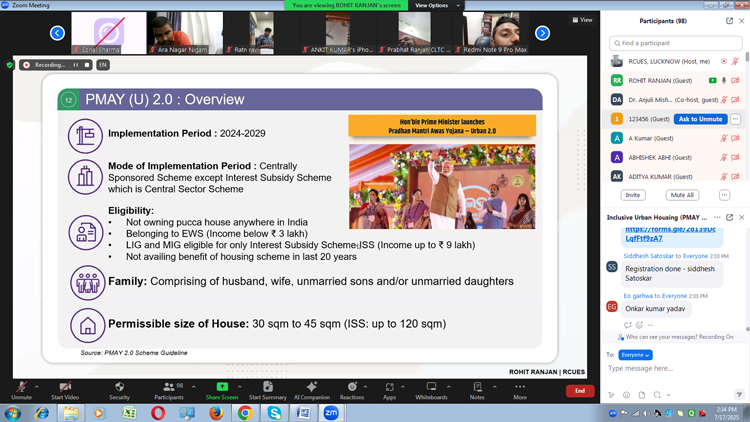Open Excel from the taskbar
The width and height of the screenshot is (750, 422).
(x=129, y=412)
